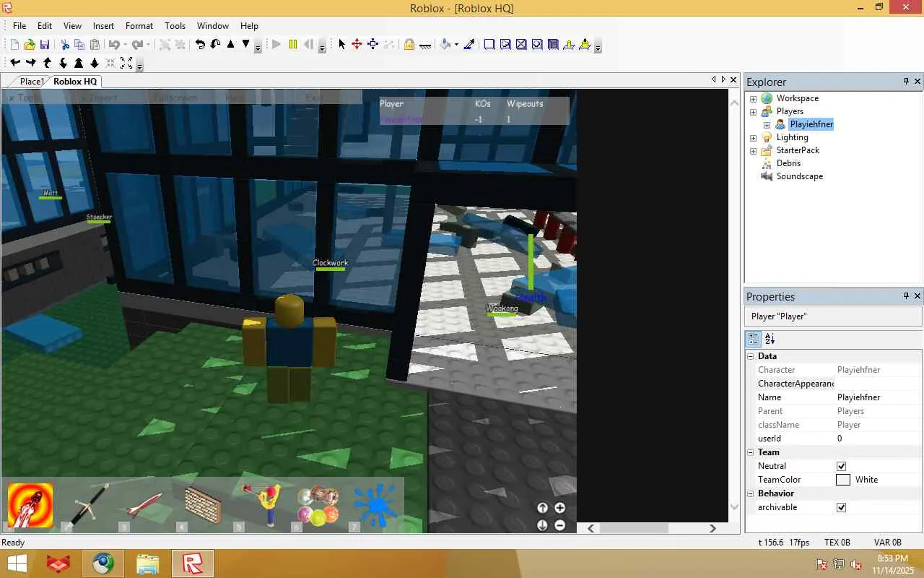The image size is (924, 578).
Task: Equip the sword tool in the backpack
Action: coord(87,504)
